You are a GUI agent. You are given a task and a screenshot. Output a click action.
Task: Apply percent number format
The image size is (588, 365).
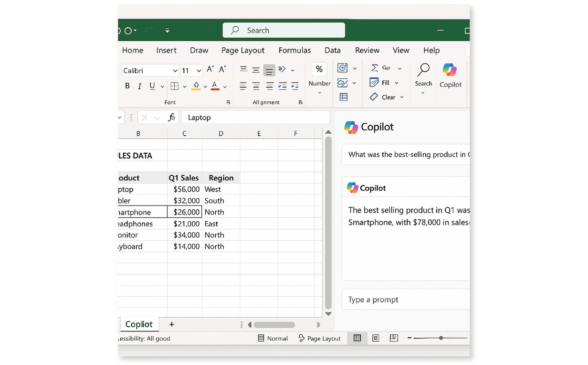[x=319, y=69]
